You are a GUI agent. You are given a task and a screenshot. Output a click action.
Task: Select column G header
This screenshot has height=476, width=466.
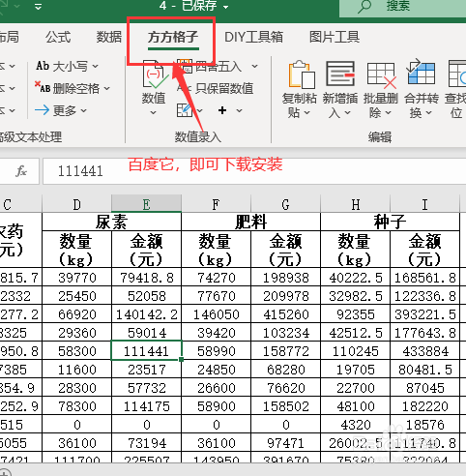click(x=285, y=205)
